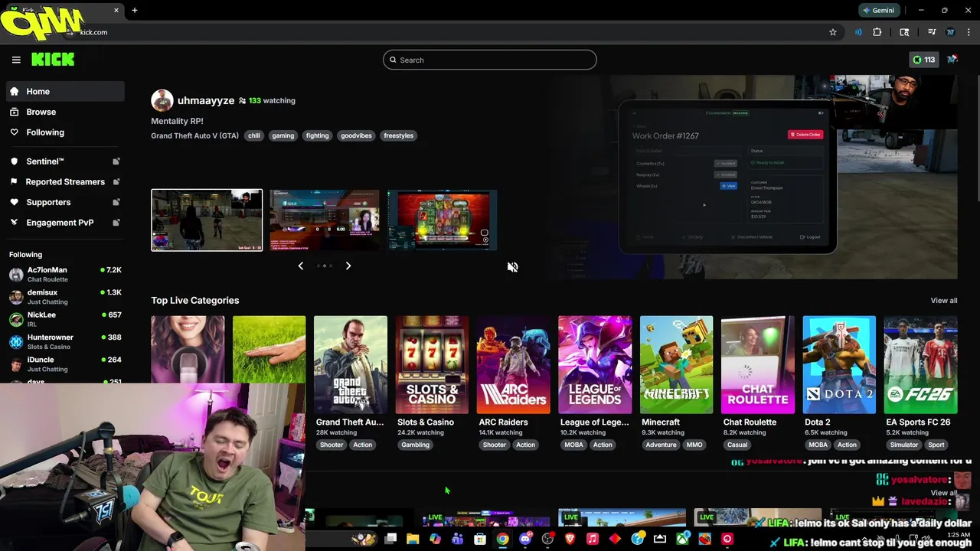
Task: Click Adventure tag under Minecraft
Action: [661, 445]
